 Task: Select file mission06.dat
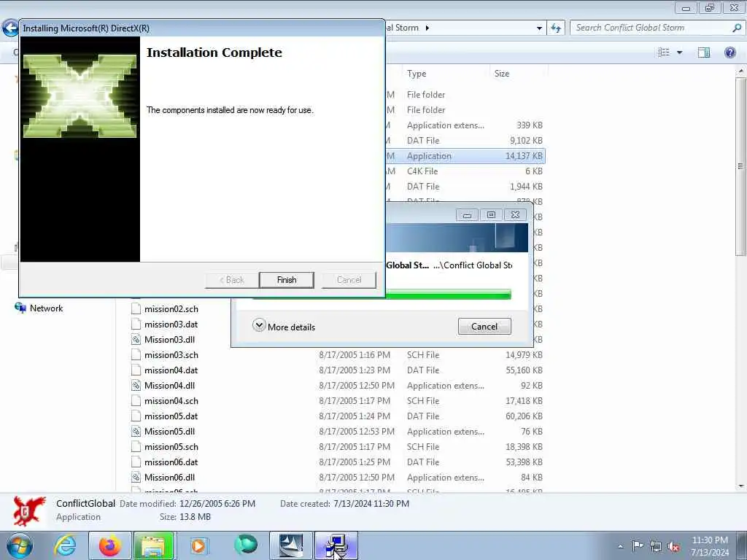click(171, 462)
